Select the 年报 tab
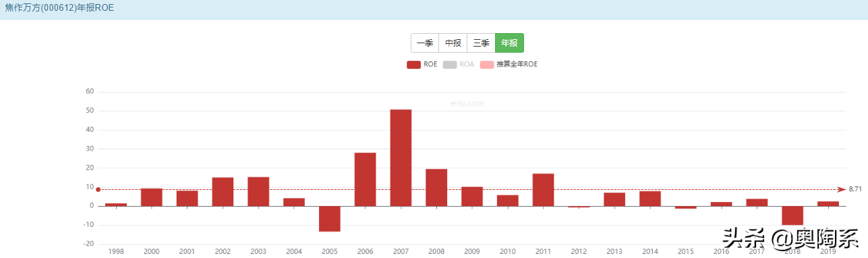Viewport: 868px width, 258px height. click(x=509, y=43)
